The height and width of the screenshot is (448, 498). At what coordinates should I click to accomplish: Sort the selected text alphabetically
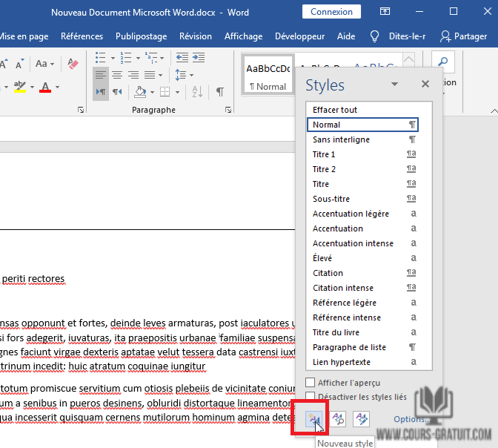(x=197, y=92)
